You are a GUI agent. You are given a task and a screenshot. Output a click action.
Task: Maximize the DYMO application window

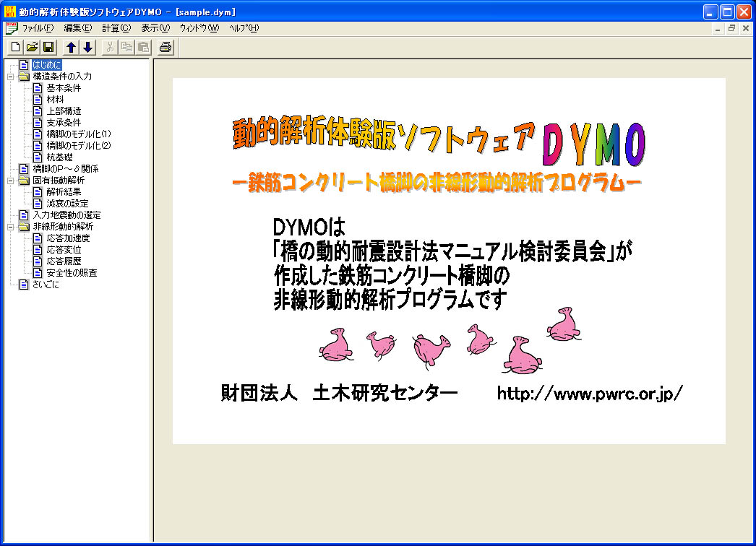pyautogui.click(x=727, y=12)
